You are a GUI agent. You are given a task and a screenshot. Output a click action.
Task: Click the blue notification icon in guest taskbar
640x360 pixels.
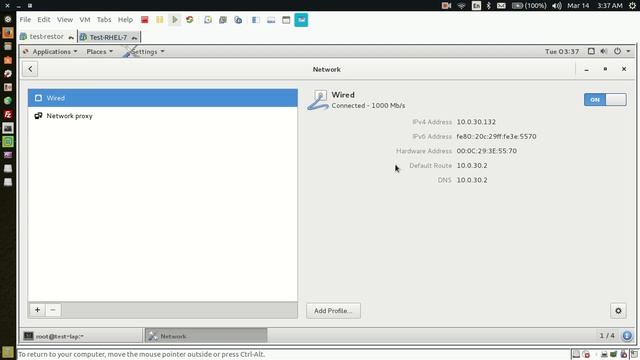pyautogui.click(x=627, y=336)
